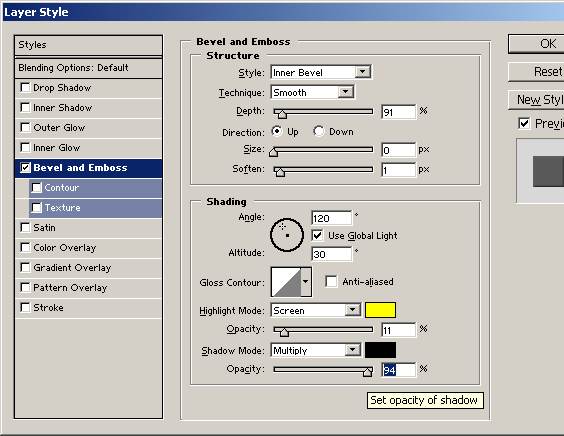The width and height of the screenshot is (564, 436).
Task: Click the Altitude input field
Action: pos(331,254)
